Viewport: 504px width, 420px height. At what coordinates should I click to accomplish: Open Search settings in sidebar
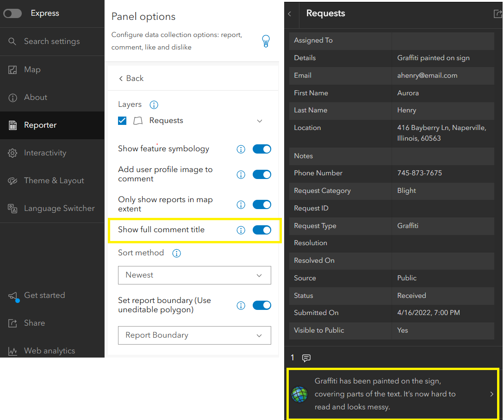coord(51,42)
